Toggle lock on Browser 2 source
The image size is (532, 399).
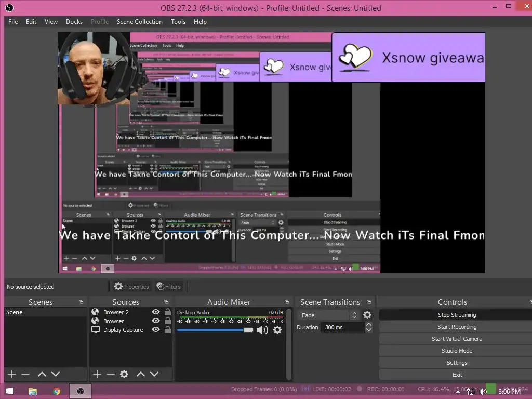[x=168, y=312]
